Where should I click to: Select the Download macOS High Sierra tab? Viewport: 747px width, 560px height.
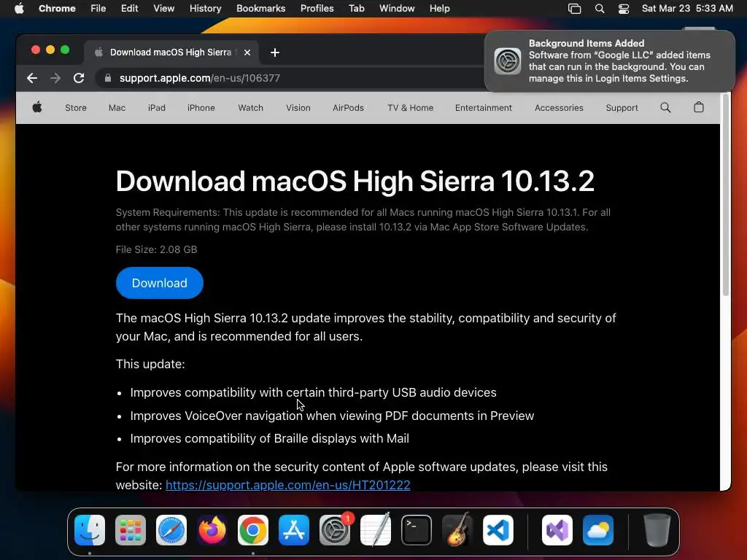pos(171,52)
